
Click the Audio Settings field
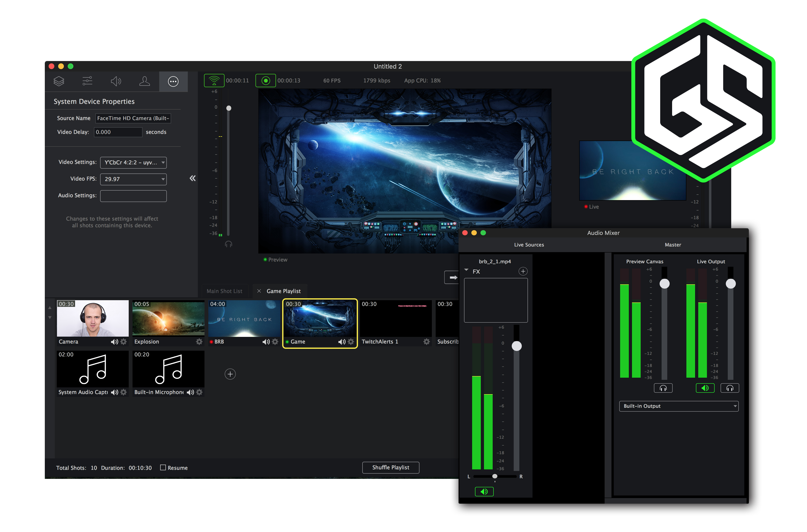pos(133,196)
